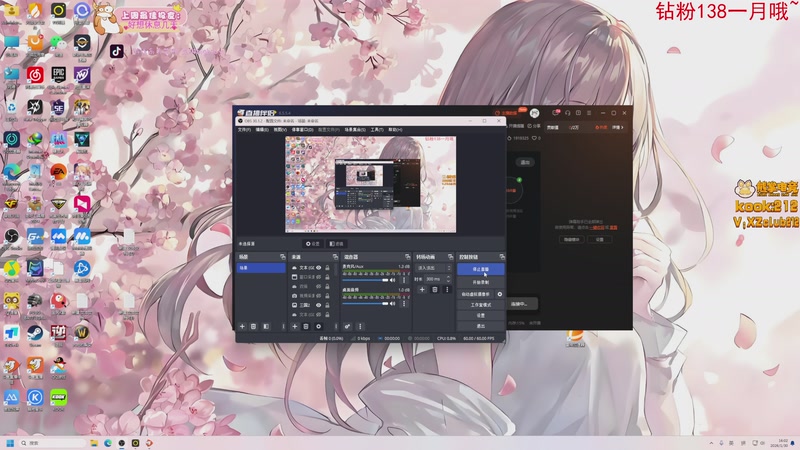Open transition properties three-dot menu

point(447,290)
